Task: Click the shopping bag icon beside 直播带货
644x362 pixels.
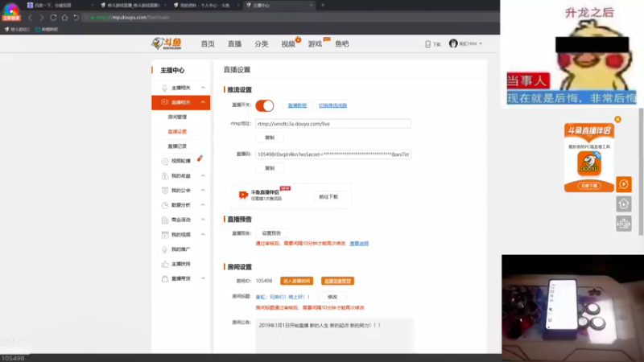Action: (165, 278)
